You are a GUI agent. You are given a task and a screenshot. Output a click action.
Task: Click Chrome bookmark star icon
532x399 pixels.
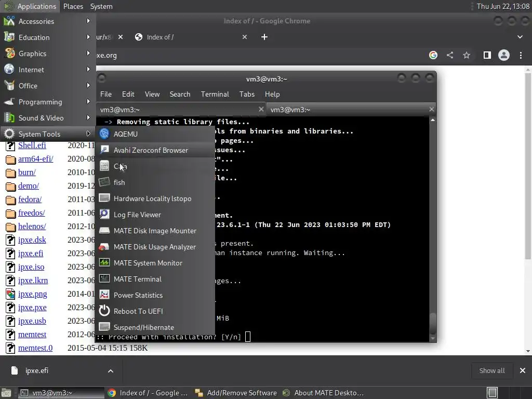[467, 55]
